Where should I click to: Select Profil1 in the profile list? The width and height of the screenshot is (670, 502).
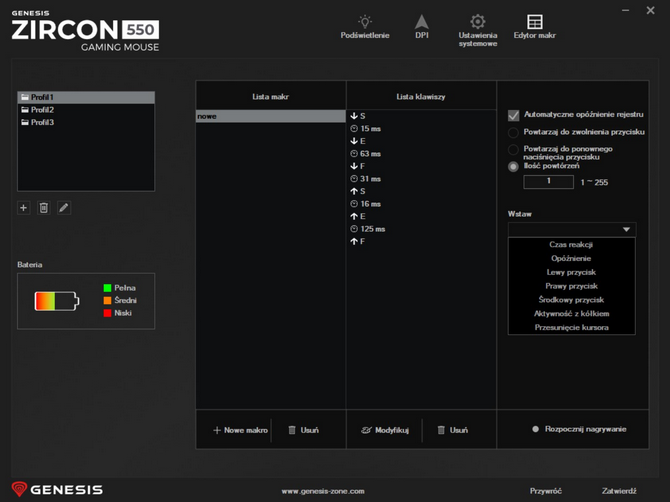pyautogui.click(x=86, y=97)
